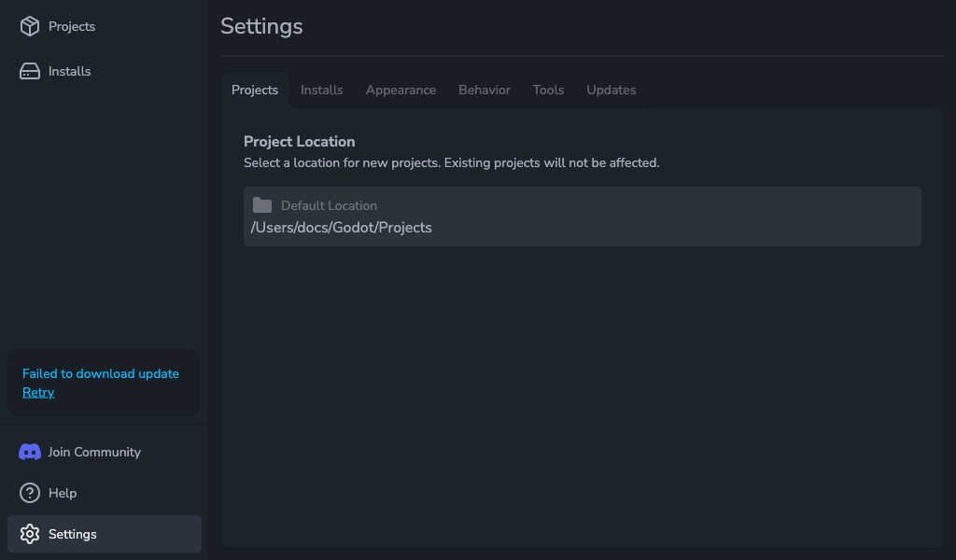Go to the Behavior tab

click(484, 91)
